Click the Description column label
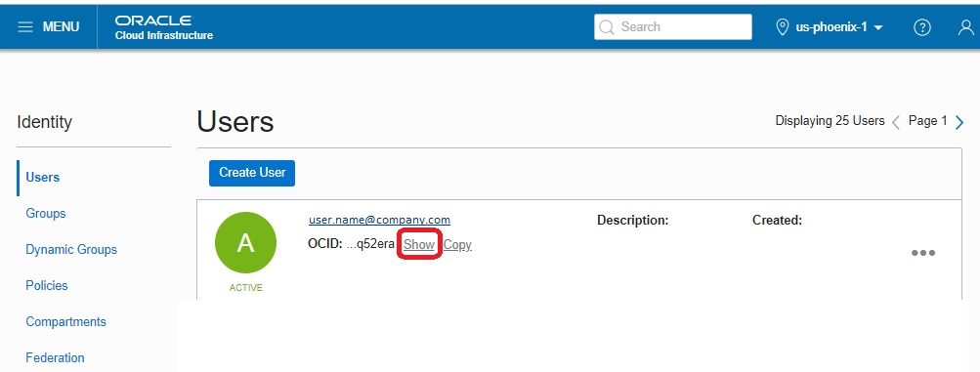The width and height of the screenshot is (980, 372). click(633, 221)
